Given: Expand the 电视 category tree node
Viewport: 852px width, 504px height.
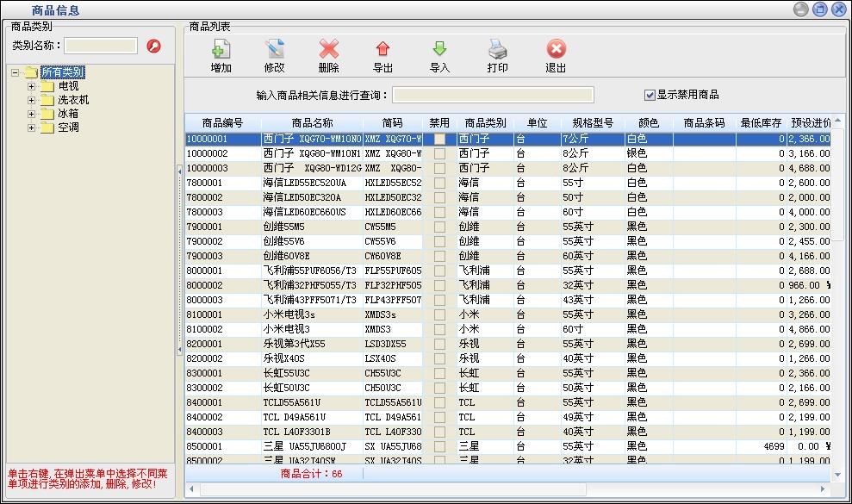Looking at the screenshot, I should point(32,86).
